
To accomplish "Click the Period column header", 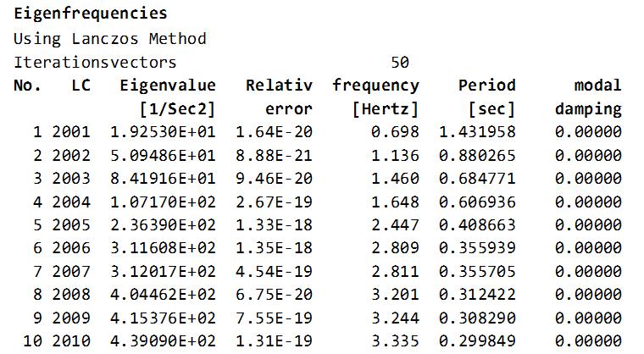I will 486,86.
